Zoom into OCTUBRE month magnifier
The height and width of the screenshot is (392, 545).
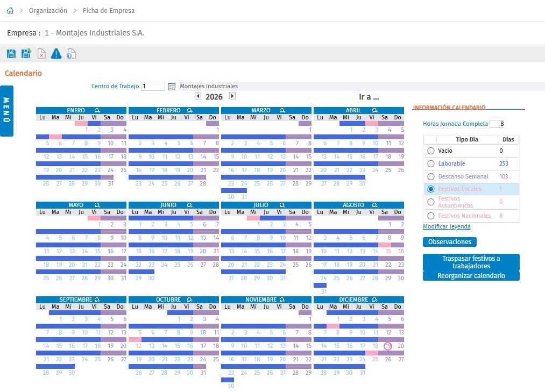click(x=189, y=300)
